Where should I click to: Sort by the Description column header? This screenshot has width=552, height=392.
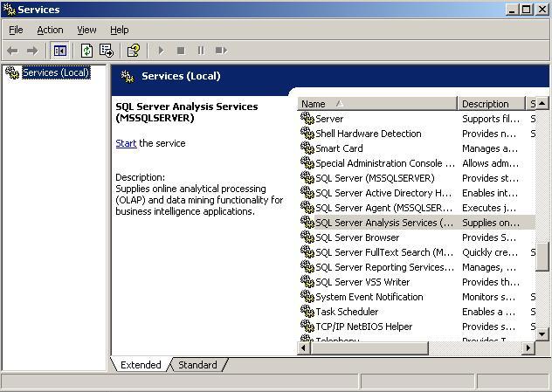491,104
